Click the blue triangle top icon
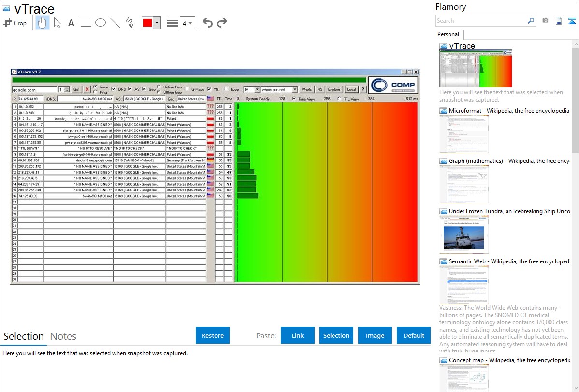Viewport: 579px width, 392px height. click(572, 21)
